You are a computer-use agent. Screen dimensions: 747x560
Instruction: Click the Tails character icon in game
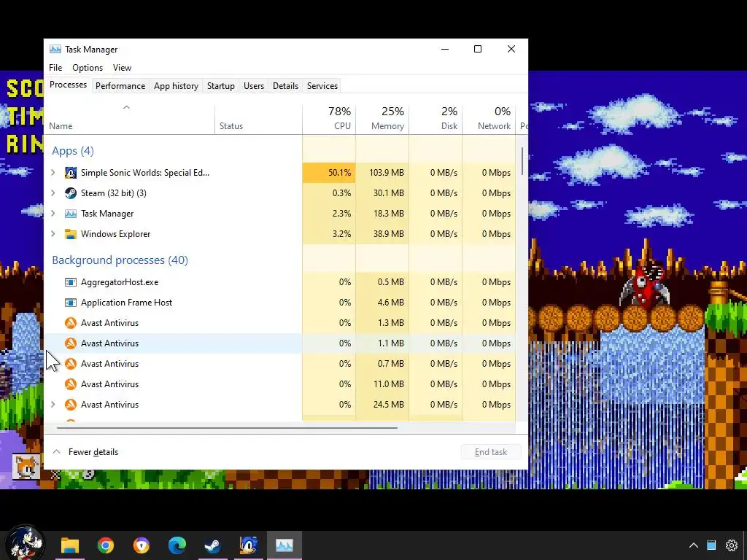point(25,466)
